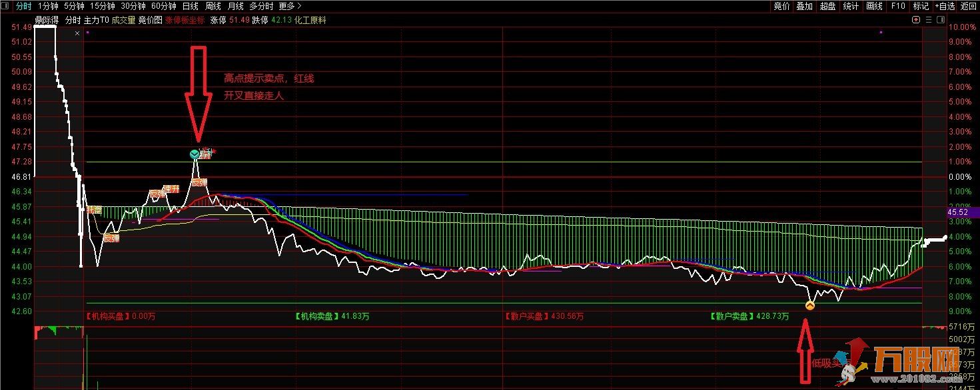The image size is (980, 390).
Task: Open the 统计 statistics button
Action: point(851,6)
